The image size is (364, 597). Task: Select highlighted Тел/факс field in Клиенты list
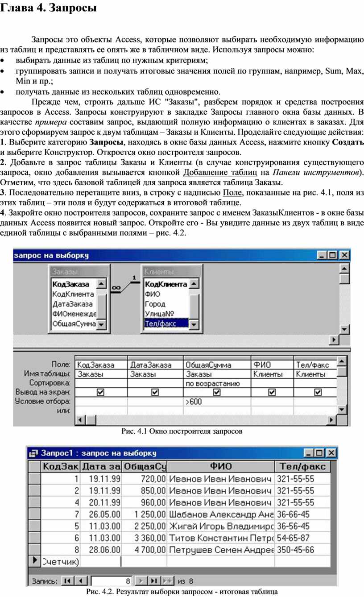(166, 324)
